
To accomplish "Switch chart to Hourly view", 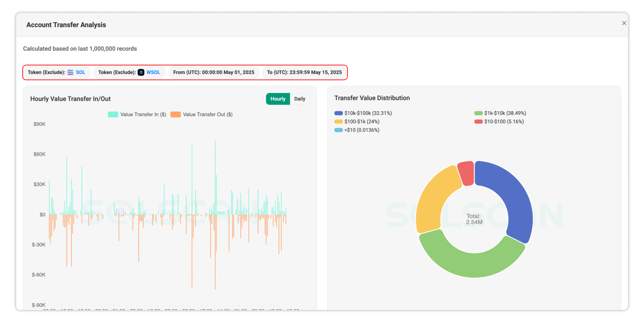I will click(x=278, y=99).
